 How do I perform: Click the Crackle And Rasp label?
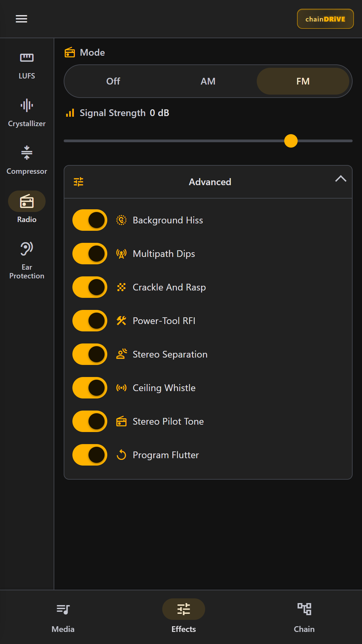169,287
